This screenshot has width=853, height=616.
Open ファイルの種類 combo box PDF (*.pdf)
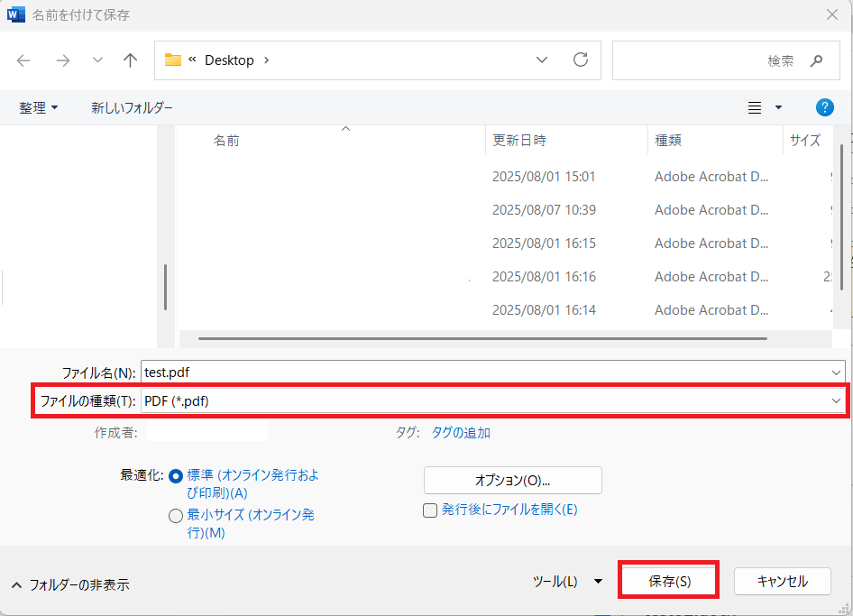[493, 401]
